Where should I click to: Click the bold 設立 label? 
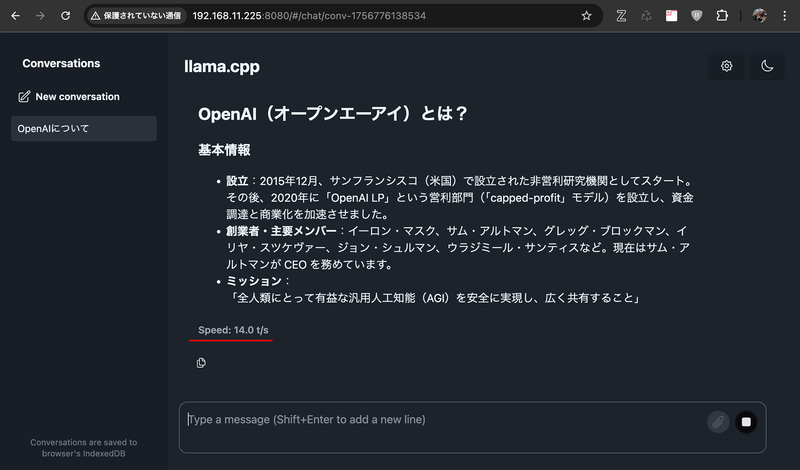click(x=237, y=181)
